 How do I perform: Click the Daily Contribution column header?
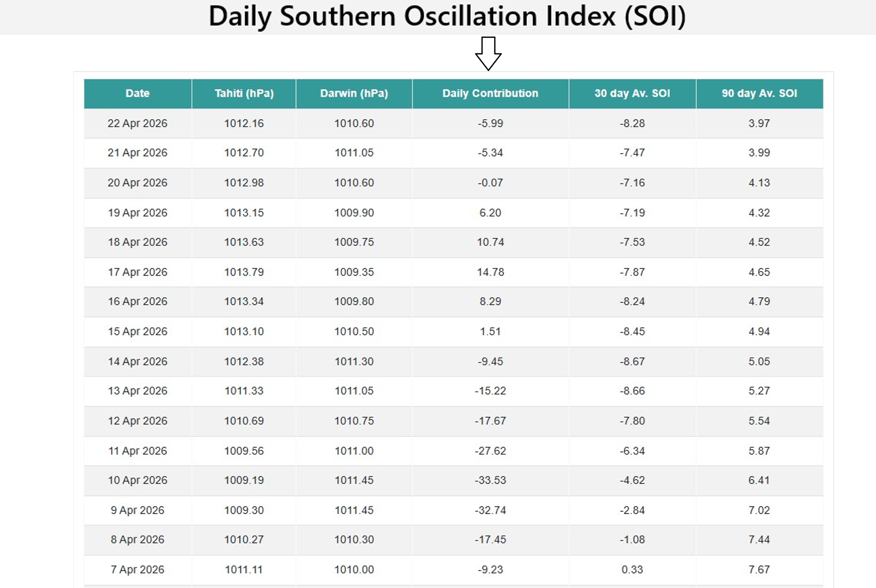point(490,94)
